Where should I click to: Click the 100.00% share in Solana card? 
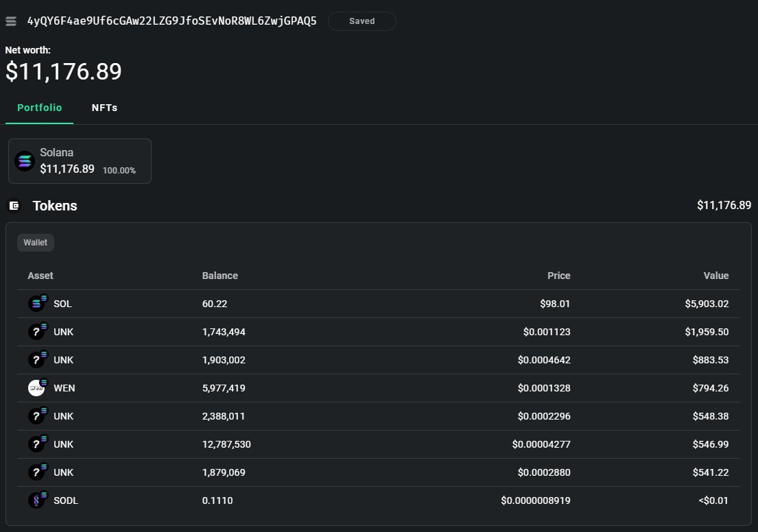click(x=119, y=171)
